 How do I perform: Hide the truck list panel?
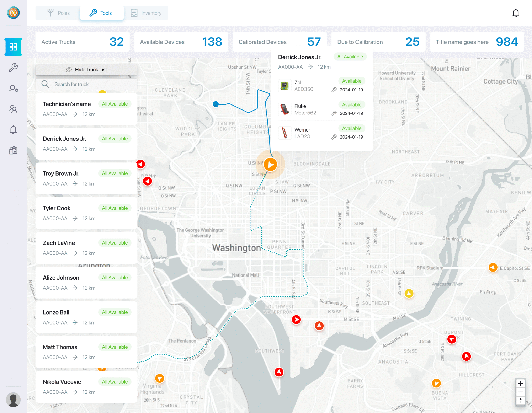[86, 69]
